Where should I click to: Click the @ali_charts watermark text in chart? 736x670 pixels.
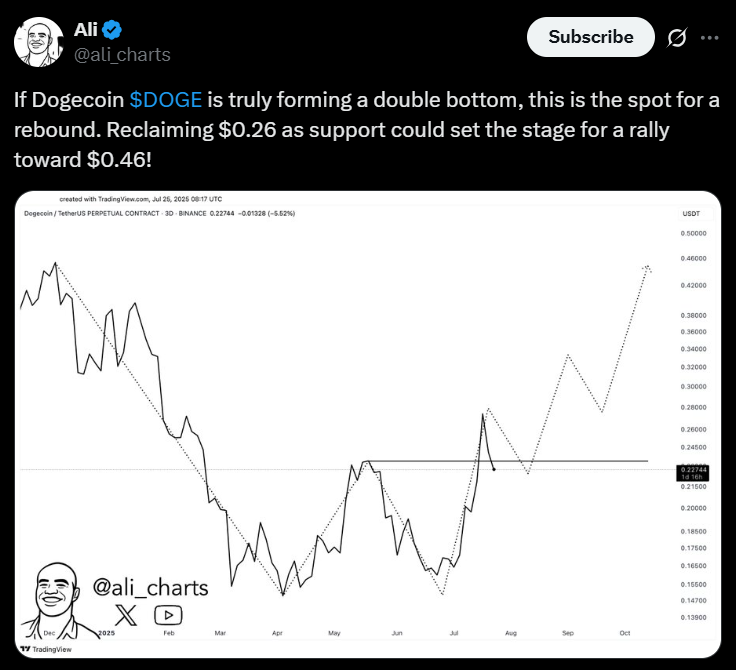150,587
